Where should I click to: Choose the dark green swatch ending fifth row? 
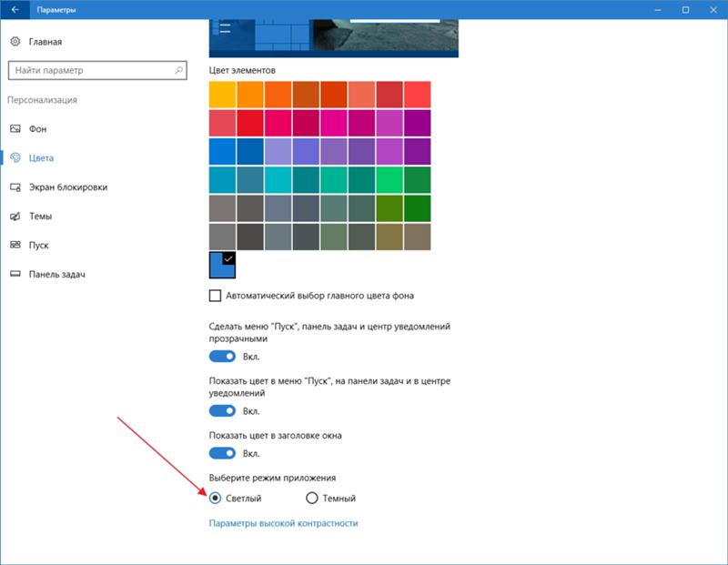click(x=418, y=208)
